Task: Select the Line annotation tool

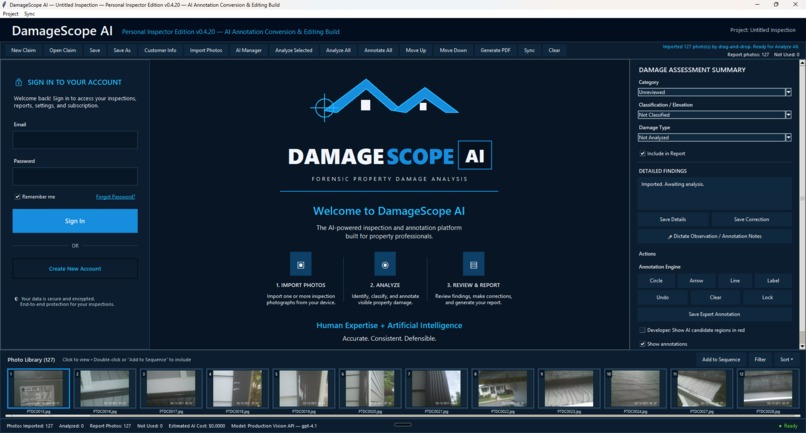Action: [x=735, y=281]
